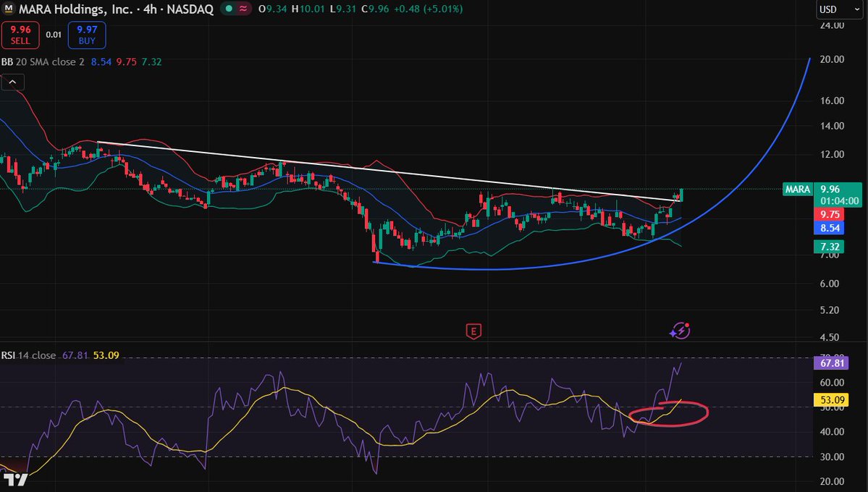Click the spread value 0.01

54,35
